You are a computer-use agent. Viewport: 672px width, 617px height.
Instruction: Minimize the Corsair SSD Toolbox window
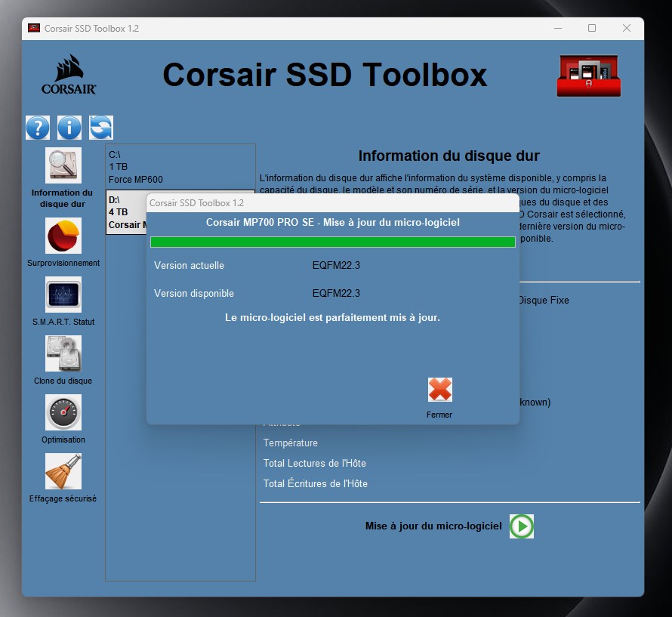(x=557, y=28)
